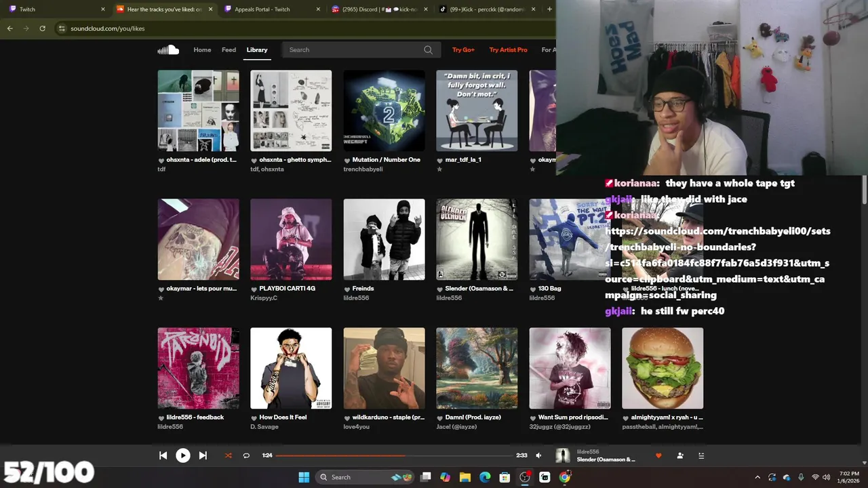Expand the system tray hidden icons chevron
This screenshot has width=868, height=488.
[757, 477]
